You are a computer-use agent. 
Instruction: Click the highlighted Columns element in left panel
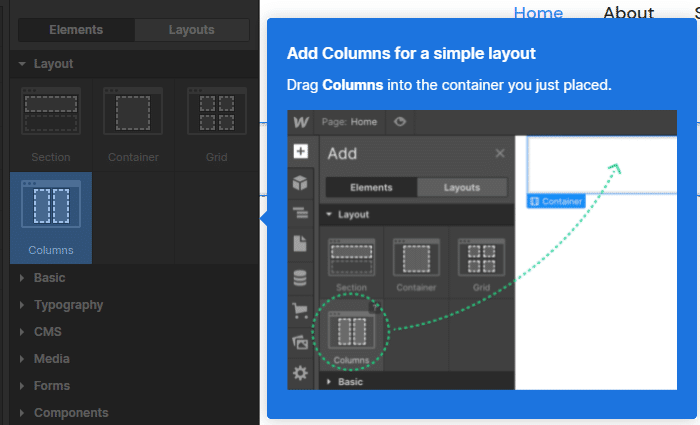51,217
